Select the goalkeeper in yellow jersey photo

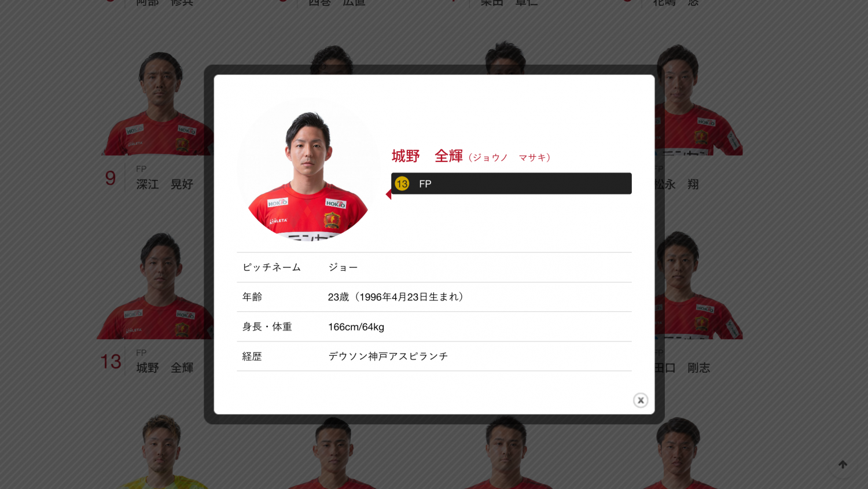160,453
